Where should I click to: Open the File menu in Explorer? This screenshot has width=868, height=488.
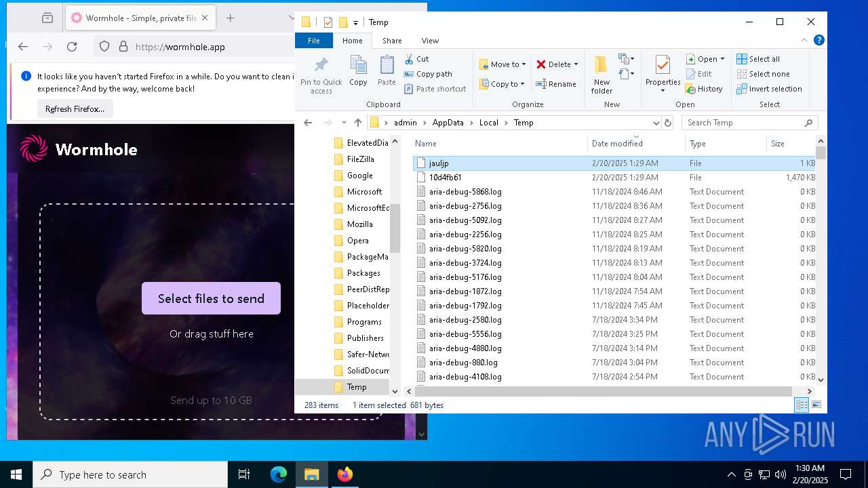pos(313,41)
